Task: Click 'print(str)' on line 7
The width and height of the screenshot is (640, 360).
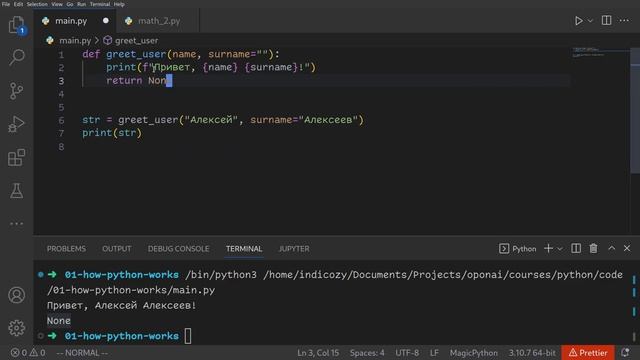Action: pyautogui.click(x=112, y=133)
